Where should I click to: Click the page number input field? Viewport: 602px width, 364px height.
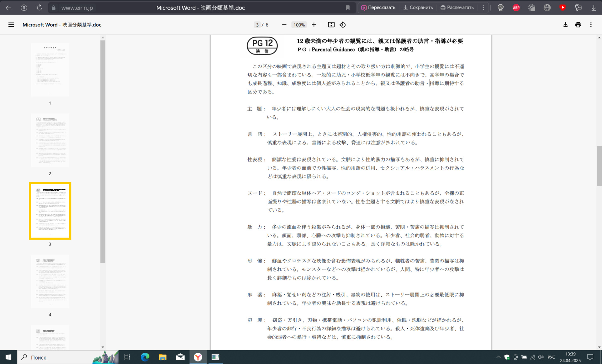[257, 25]
